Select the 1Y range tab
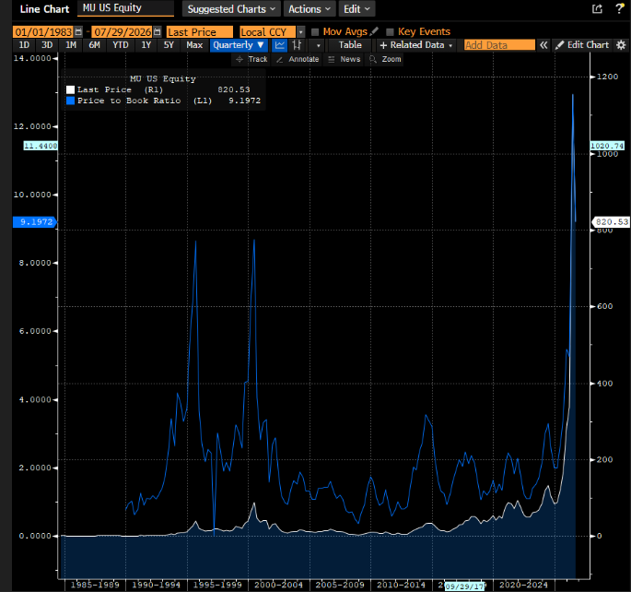This screenshot has height=592, width=631. pos(146,45)
